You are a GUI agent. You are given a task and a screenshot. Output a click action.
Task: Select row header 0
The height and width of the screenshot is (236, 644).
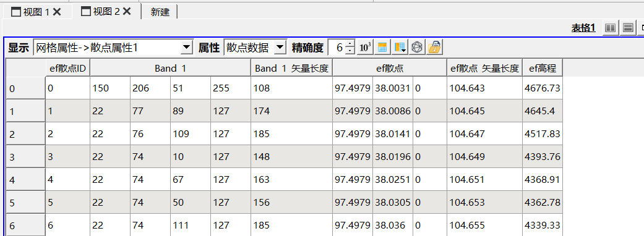point(25,88)
